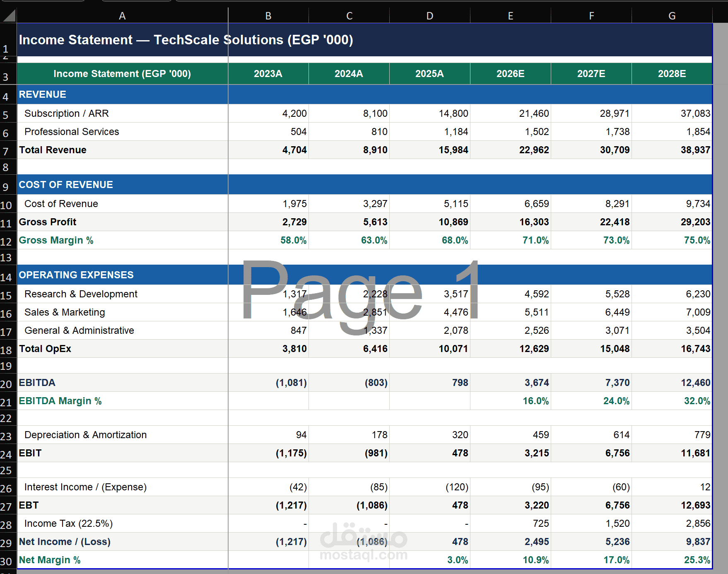
Task: Select Net Margin 10.9% cell
Action: 511,560
